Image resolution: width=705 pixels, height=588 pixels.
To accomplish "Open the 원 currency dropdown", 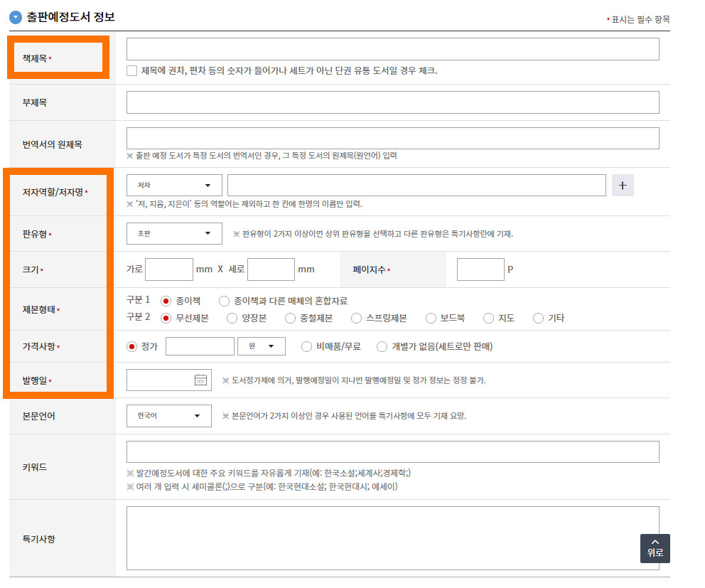I will pos(262,346).
